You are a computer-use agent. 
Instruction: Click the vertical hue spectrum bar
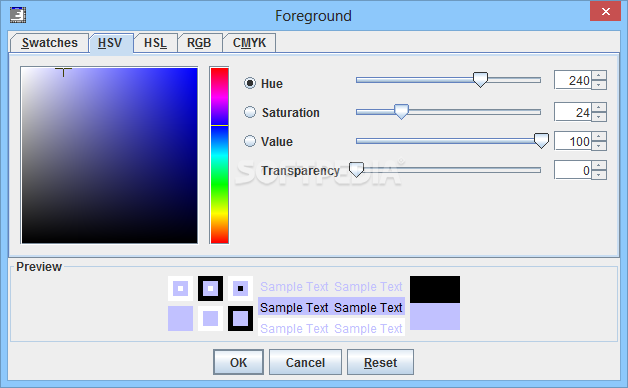click(219, 155)
